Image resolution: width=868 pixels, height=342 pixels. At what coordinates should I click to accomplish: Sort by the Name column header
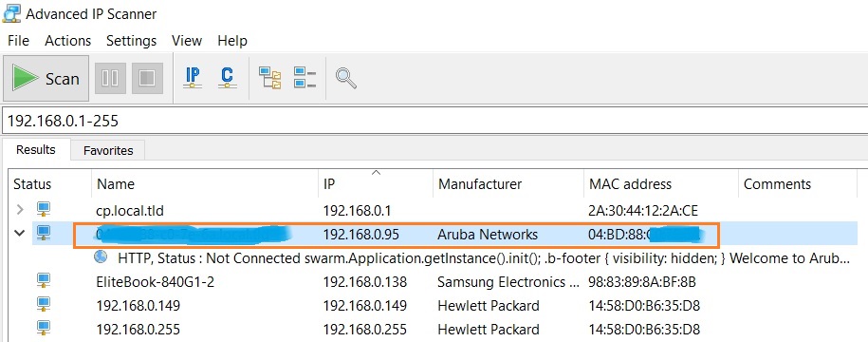116,184
